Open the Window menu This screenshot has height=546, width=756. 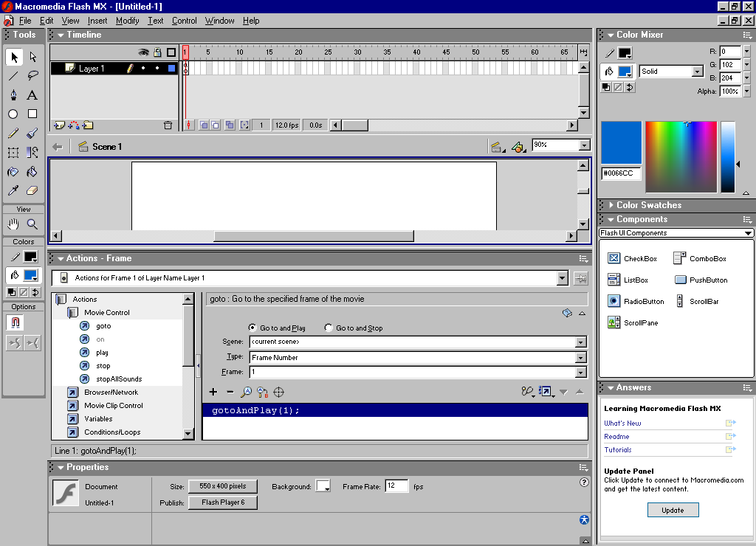219,21
